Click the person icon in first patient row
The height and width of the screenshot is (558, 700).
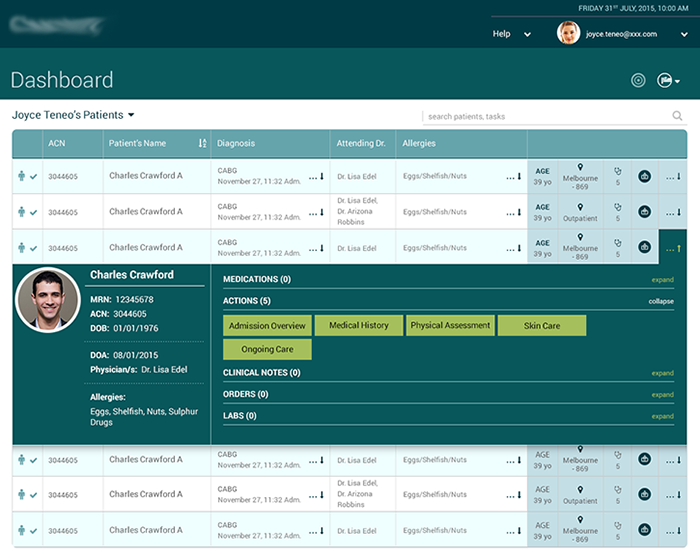click(x=22, y=176)
